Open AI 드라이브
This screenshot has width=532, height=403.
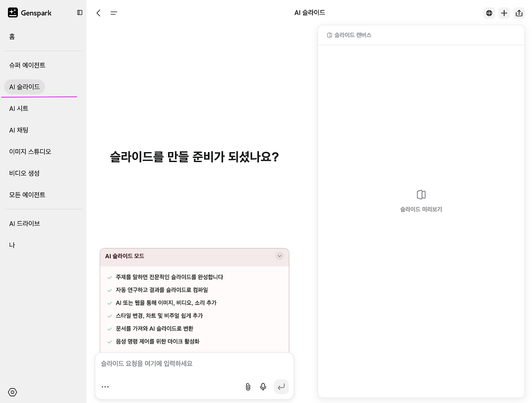click(x=24, y=223)
